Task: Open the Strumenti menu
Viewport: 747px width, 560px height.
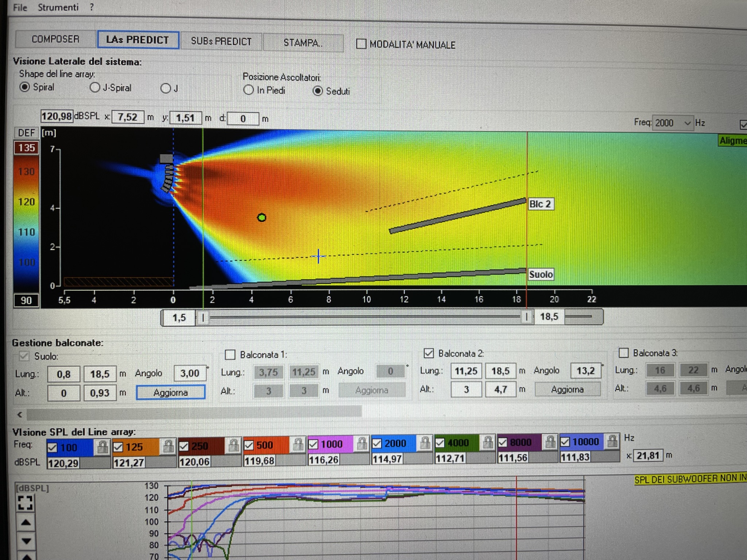Action: coord(58,7)
